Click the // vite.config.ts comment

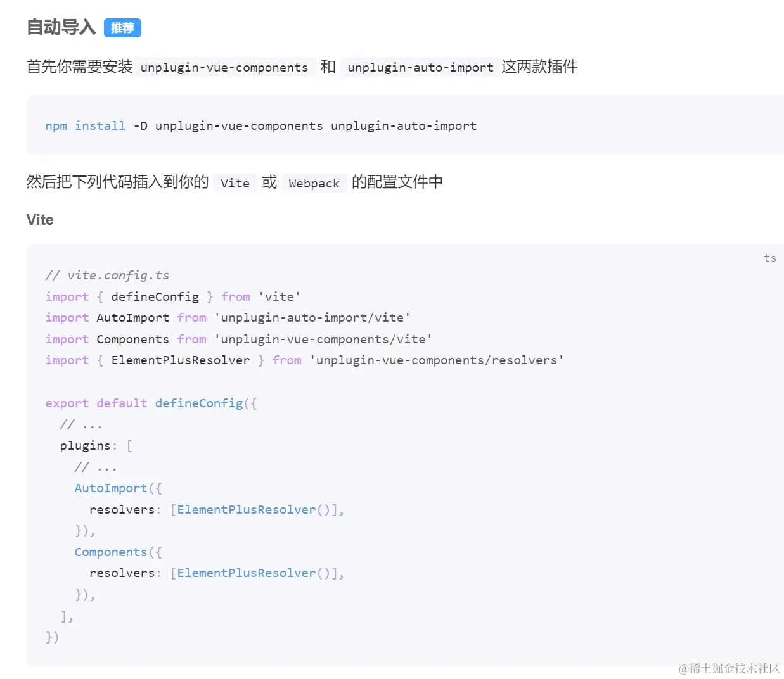pyautogui.click(x=107, y=275)
